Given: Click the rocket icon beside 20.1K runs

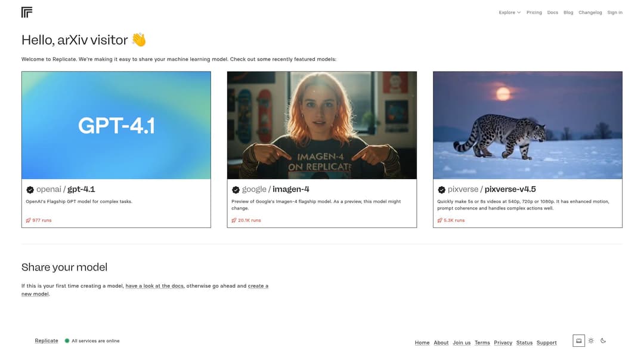Looking at the screenshot, I should [x=234, y=220].
